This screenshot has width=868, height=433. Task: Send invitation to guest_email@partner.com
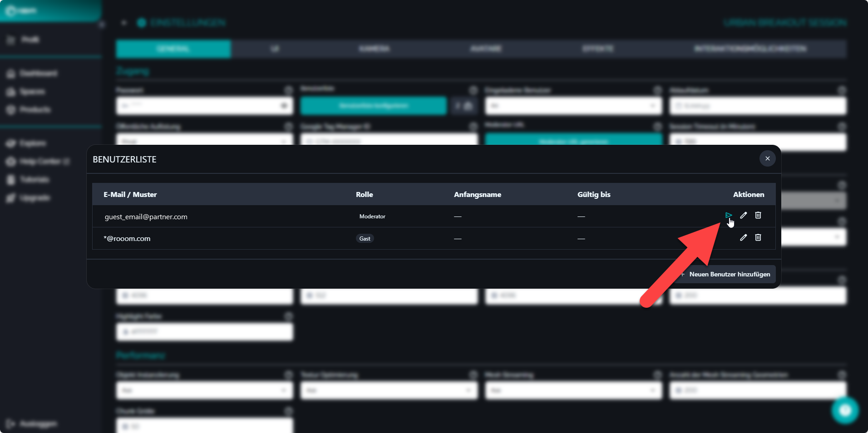(x=728, y=215)
